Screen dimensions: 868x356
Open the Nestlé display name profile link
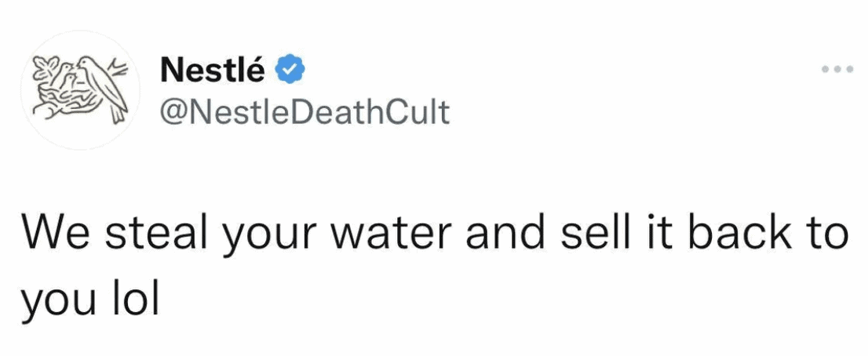[211, 71]
